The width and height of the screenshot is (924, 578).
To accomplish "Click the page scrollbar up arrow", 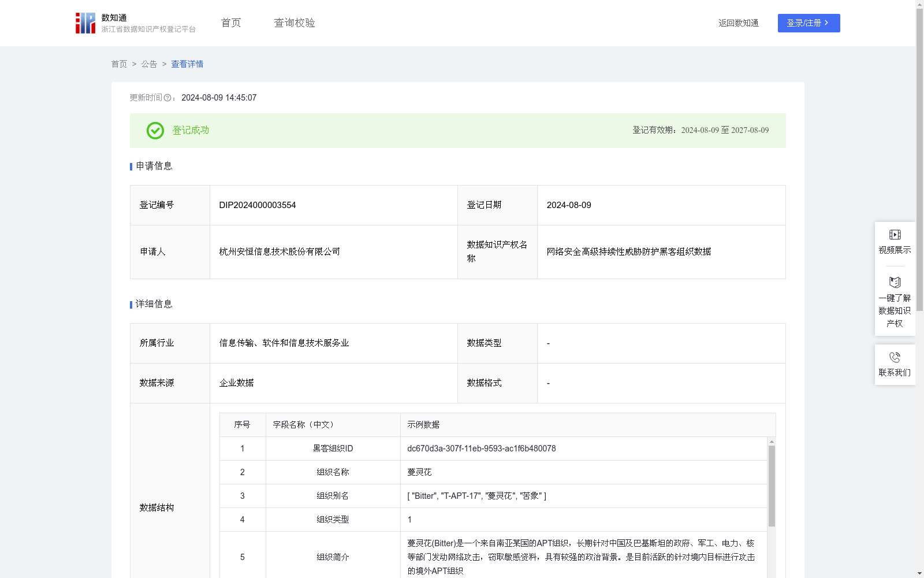I will tap(919, 4).
